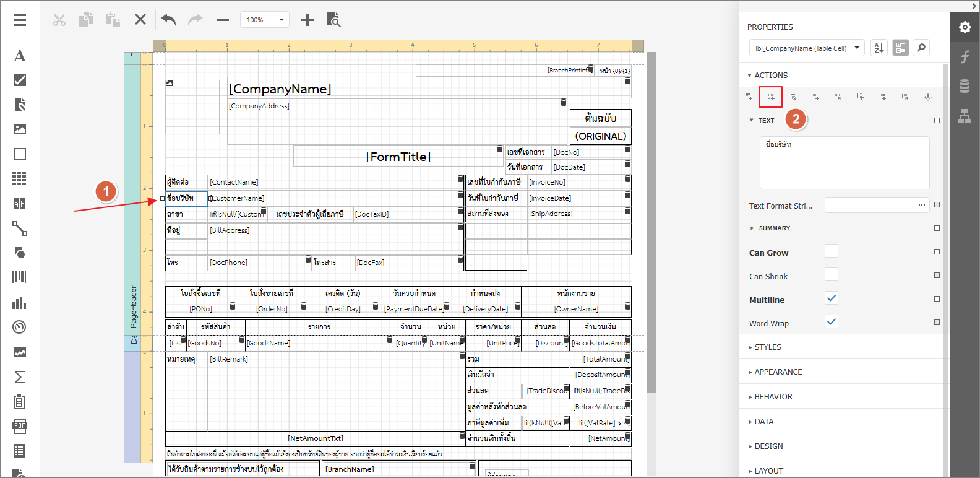The width and height of the screenshot is (980, 478).
Task: Open report Preview from toolbar
Action: coord(333,20)
